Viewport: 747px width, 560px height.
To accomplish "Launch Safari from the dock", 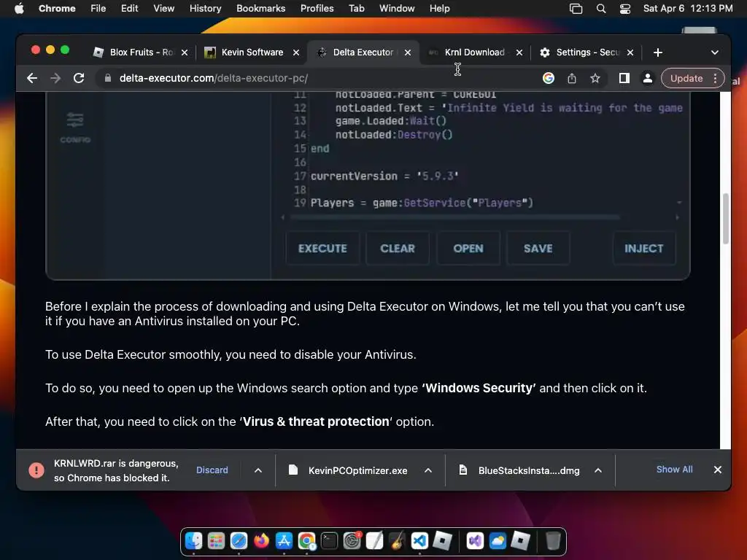I will click(x=239, y=541).
